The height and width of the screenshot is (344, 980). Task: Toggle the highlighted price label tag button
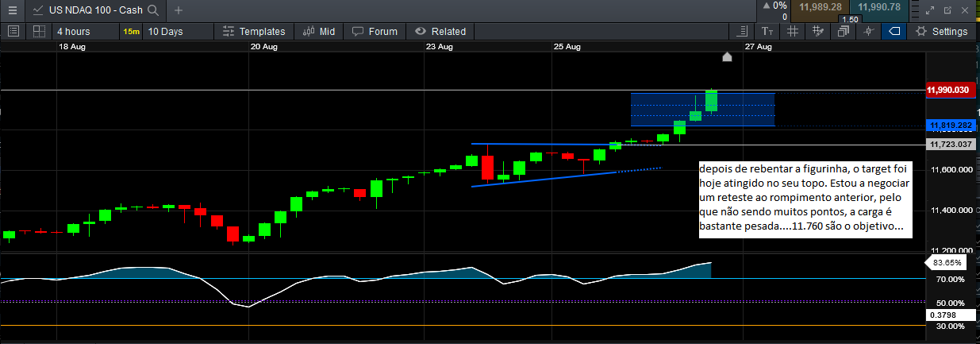(x=894, y=32)
